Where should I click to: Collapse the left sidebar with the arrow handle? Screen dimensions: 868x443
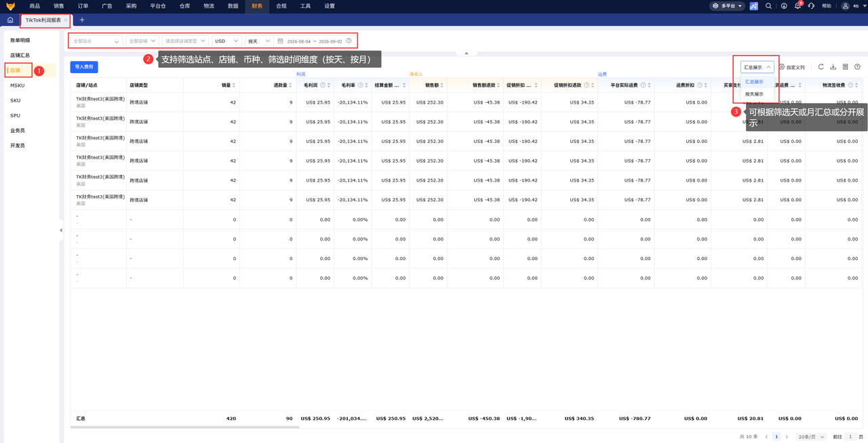(60, 230)
